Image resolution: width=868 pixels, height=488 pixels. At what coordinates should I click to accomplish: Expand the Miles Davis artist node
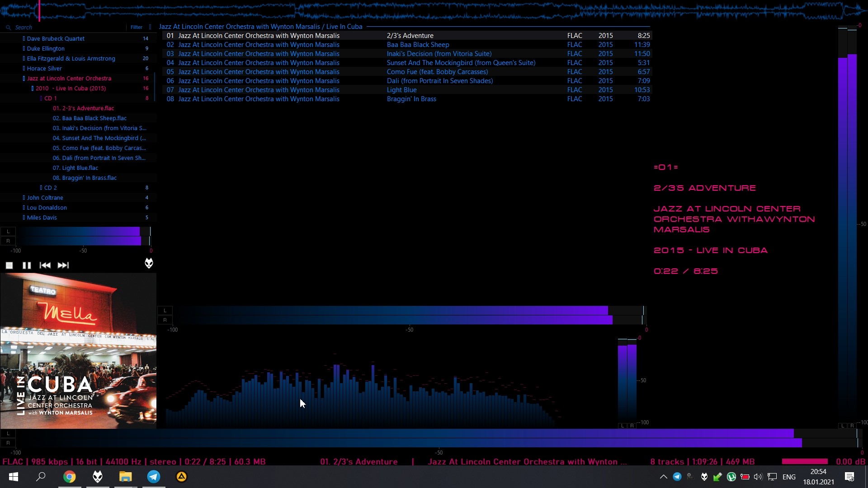(24, 218)
